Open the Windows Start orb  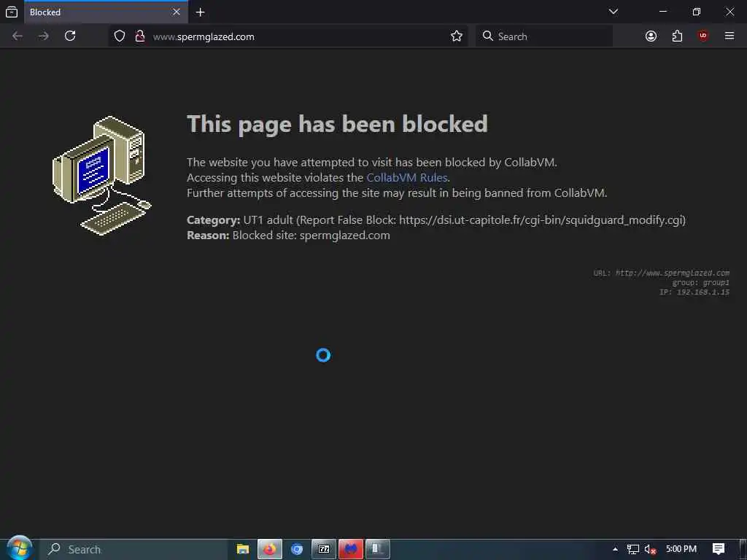(x=19, y=548)
